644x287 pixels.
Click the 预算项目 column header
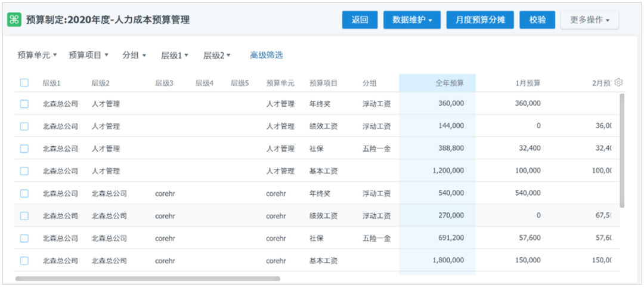coord(324,83)
